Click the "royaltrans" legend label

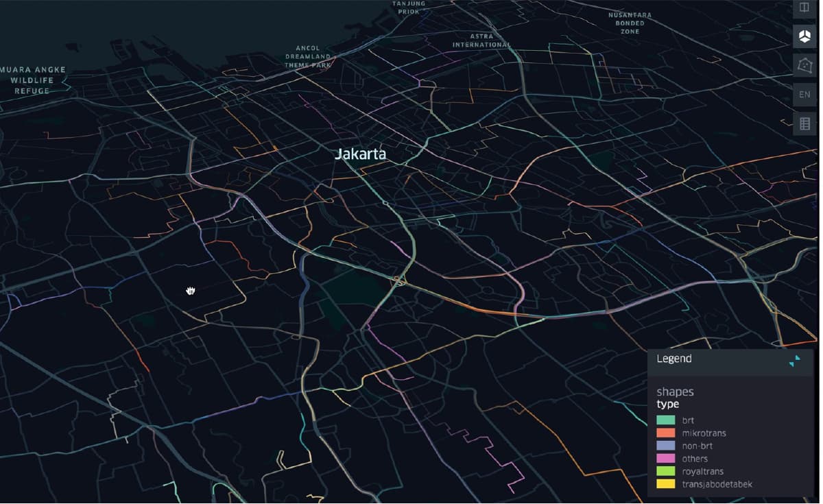point(703,472)
